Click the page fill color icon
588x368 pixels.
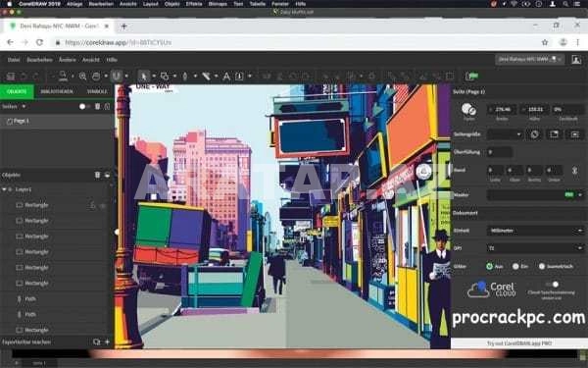468,109
